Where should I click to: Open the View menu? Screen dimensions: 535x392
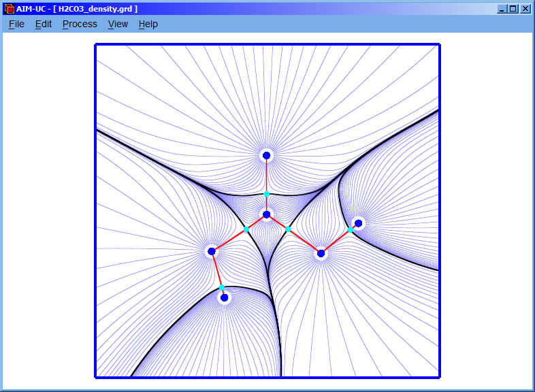coord(118,24)
